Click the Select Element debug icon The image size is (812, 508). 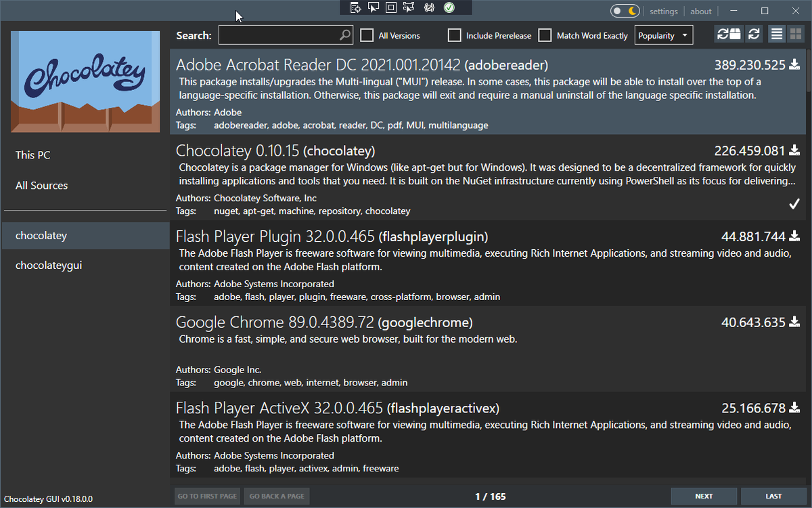tap(374, 8)
